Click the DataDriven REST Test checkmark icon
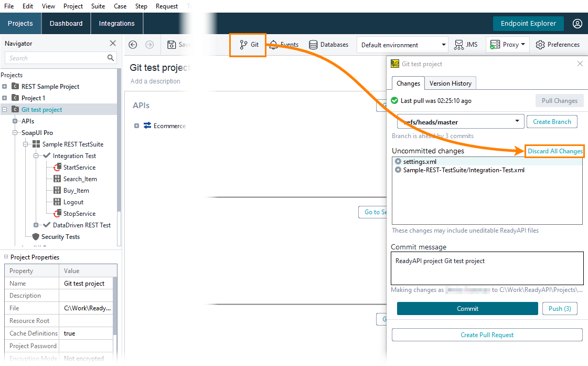588x366 pixels. (x=47, y=225)
